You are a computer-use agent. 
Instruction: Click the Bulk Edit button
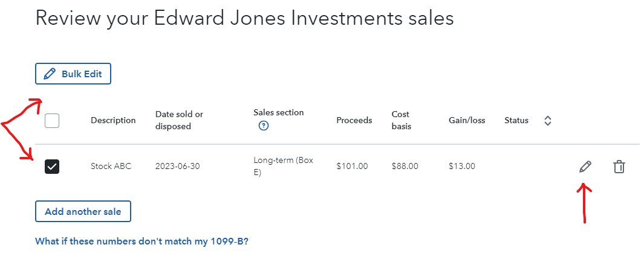coord(73,74)
